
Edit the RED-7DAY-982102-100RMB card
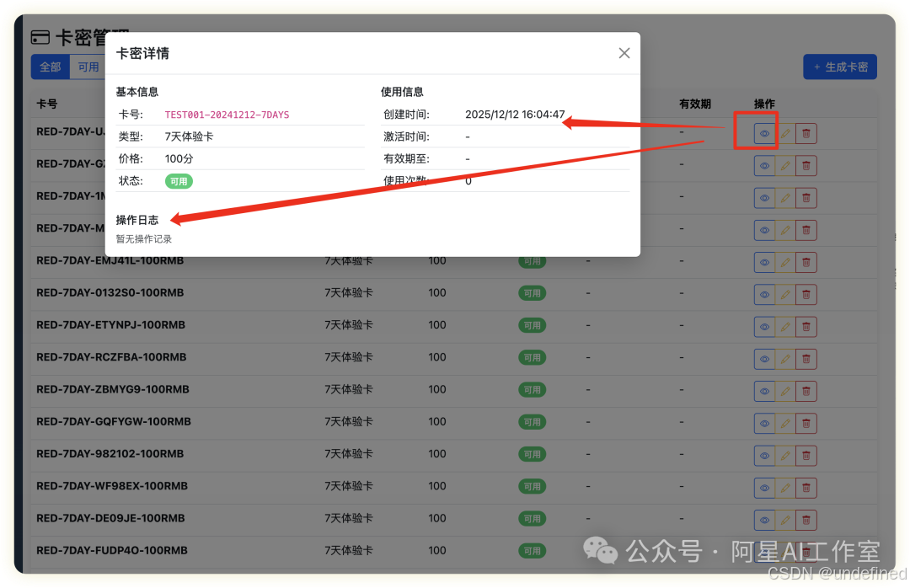point(785,456)
